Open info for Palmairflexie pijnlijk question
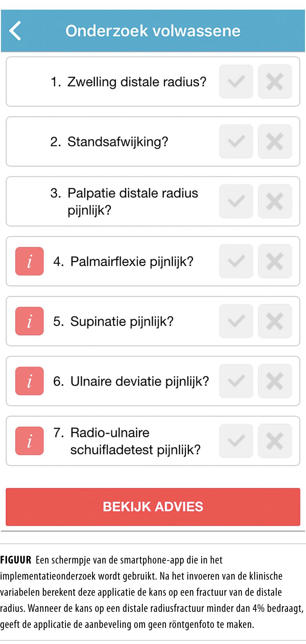This screenshot has width=306, height=644. click(29, 261)
